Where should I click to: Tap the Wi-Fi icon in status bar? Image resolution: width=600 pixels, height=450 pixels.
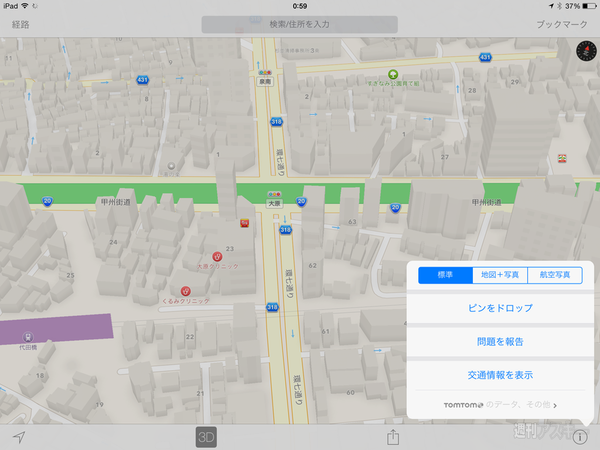point(24,6)
